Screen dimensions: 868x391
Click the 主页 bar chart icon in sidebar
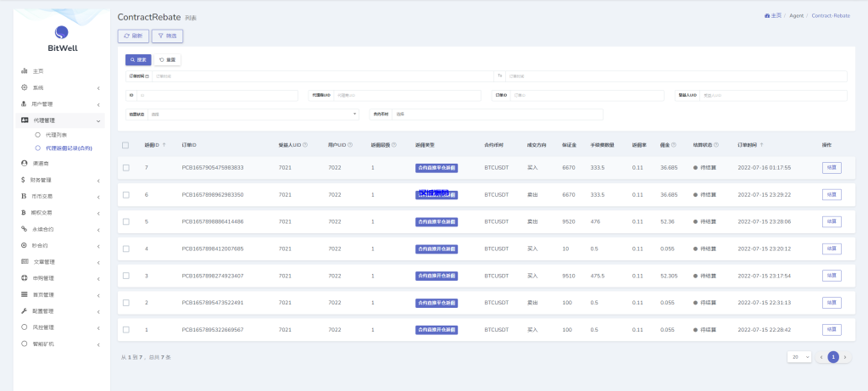[25, 71]
